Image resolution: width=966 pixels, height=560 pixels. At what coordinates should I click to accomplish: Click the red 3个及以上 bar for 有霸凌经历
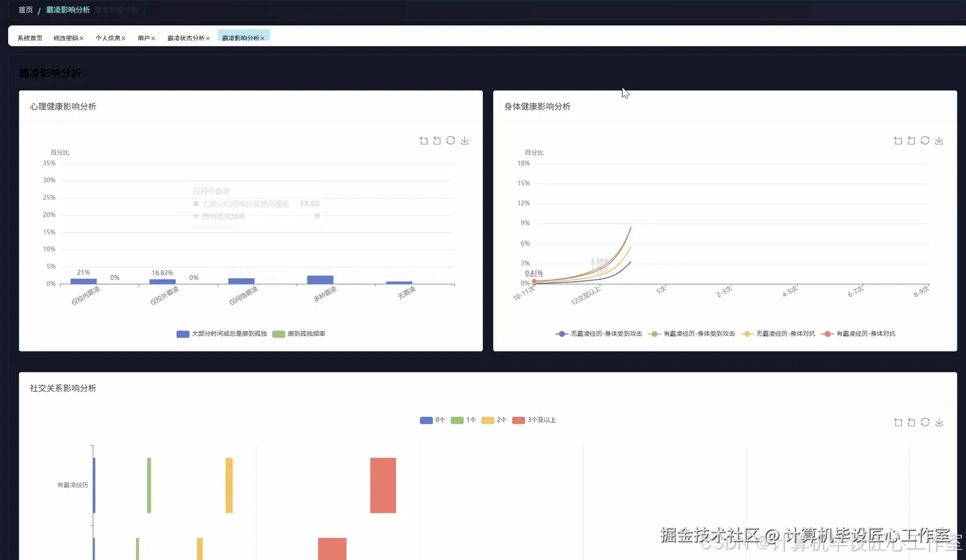point(383,485)
